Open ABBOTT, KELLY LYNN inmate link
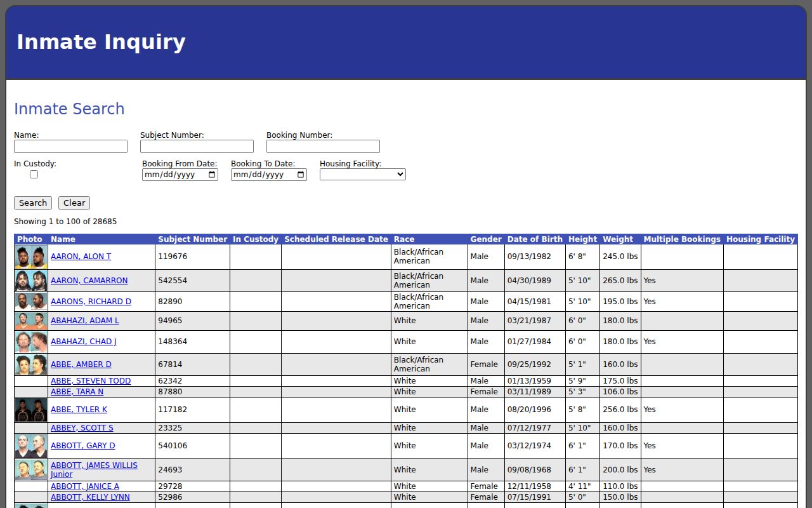812x508 pixels. [90, 497]
